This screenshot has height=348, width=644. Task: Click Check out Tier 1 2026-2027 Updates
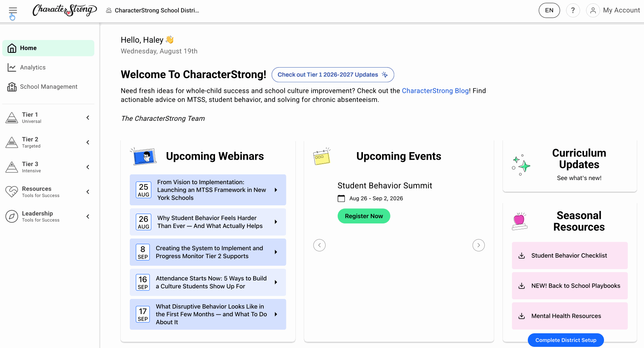point(333,75)
